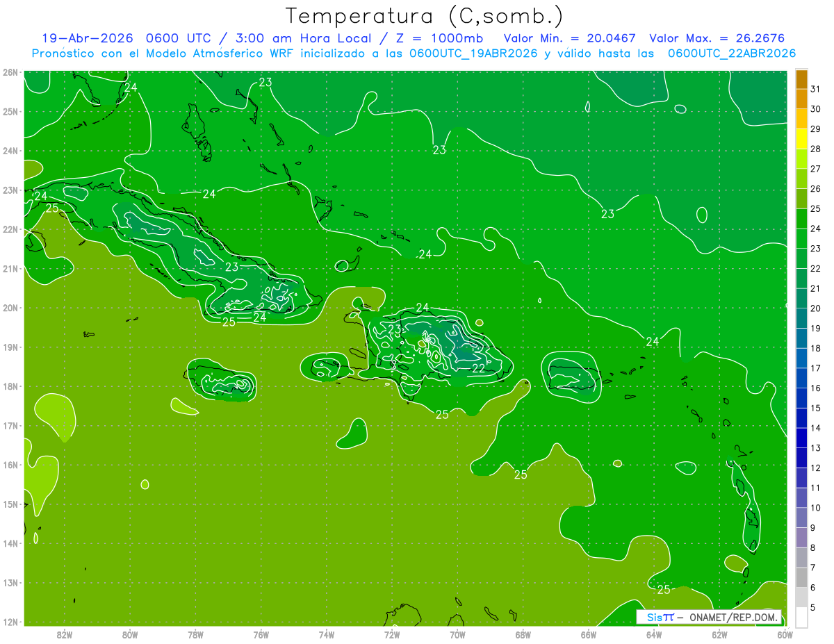Click the Temperatura (C,somb.) title
The image size is (834, 644).
pyautogui.click(x=425, y=16)
